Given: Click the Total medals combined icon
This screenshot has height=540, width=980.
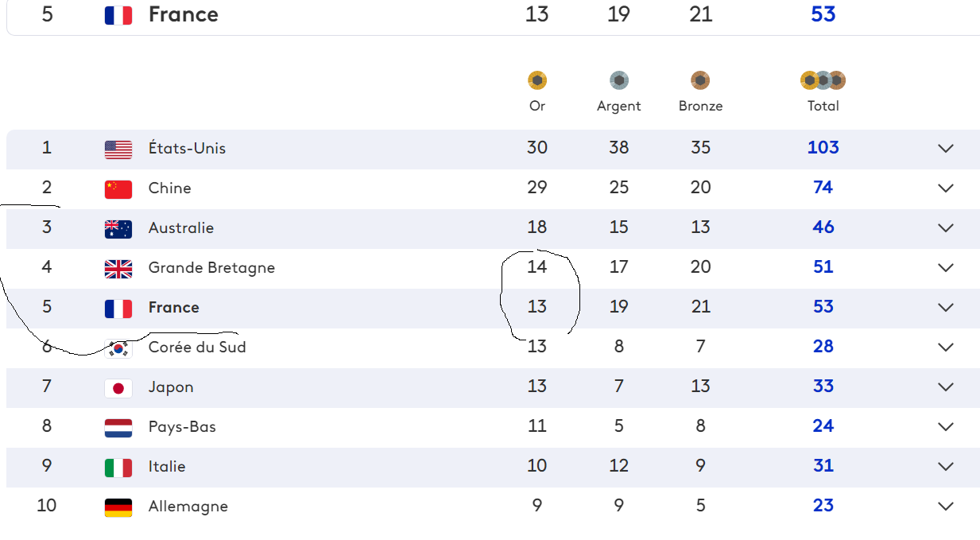Looking at the screenshot, I should pyautogui.click(x=823, y=80).
